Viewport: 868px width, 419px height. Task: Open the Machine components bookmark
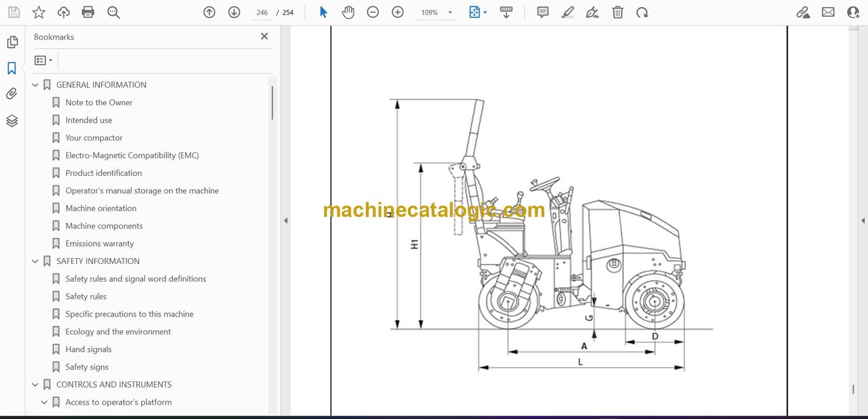tap(104, 226)
